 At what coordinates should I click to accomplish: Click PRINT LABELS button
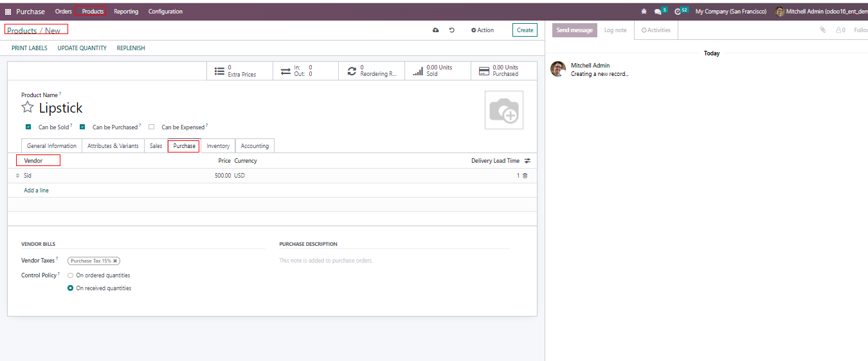(x=30, y=48)
